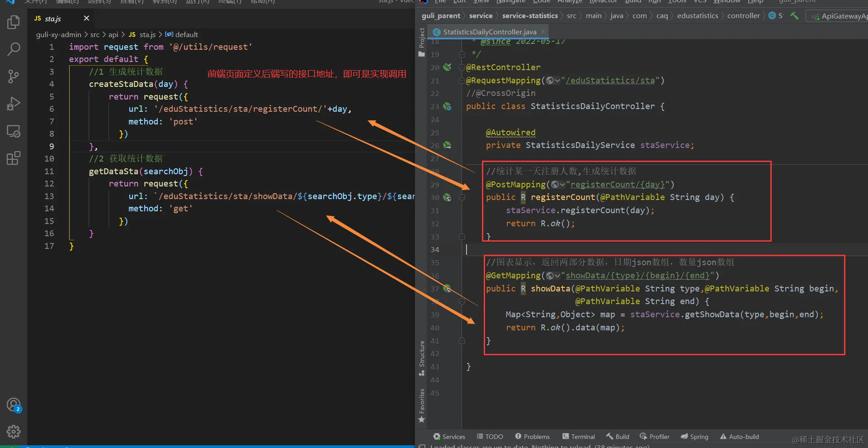Click guli-xy-admin in VS Code breadcrumb
The height and width of the screenshot is (448, 868).
[59, 35]
